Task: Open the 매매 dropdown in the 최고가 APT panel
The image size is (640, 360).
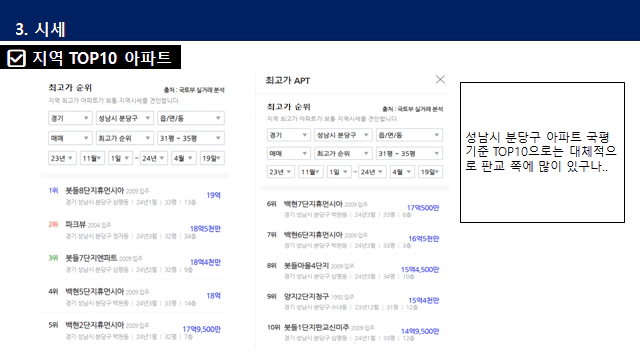Action: [x=289, y=153]
